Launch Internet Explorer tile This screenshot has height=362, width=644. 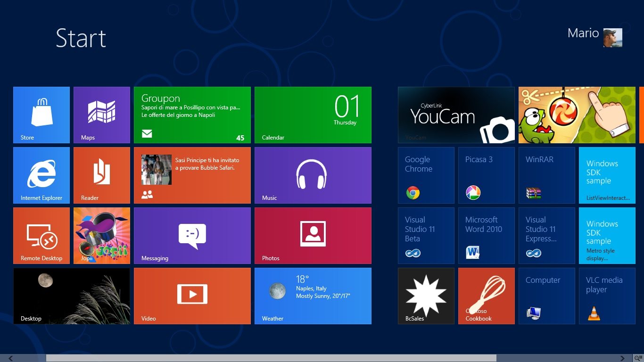click(41, 175)
